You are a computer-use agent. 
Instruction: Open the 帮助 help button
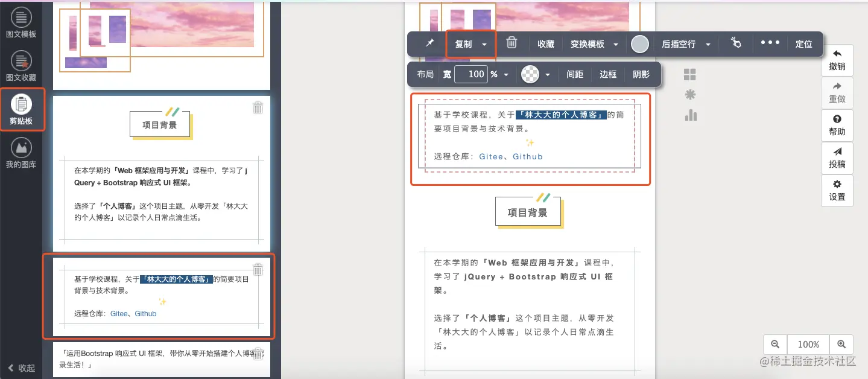click(837, 125)
